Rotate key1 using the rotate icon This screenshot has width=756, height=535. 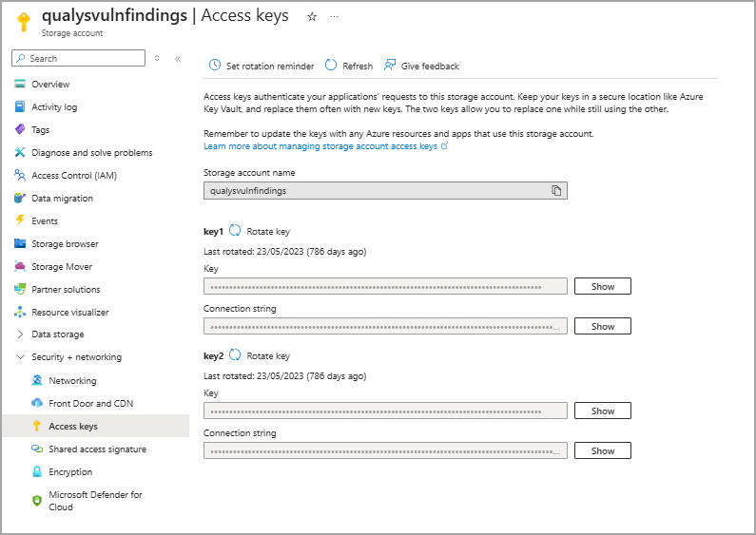[x=235, y=231]
